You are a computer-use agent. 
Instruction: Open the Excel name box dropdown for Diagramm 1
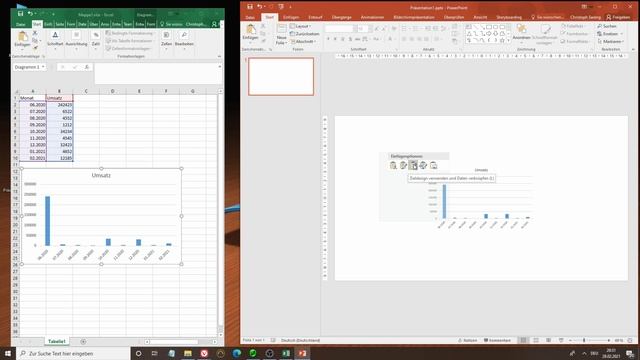[43, 67]
